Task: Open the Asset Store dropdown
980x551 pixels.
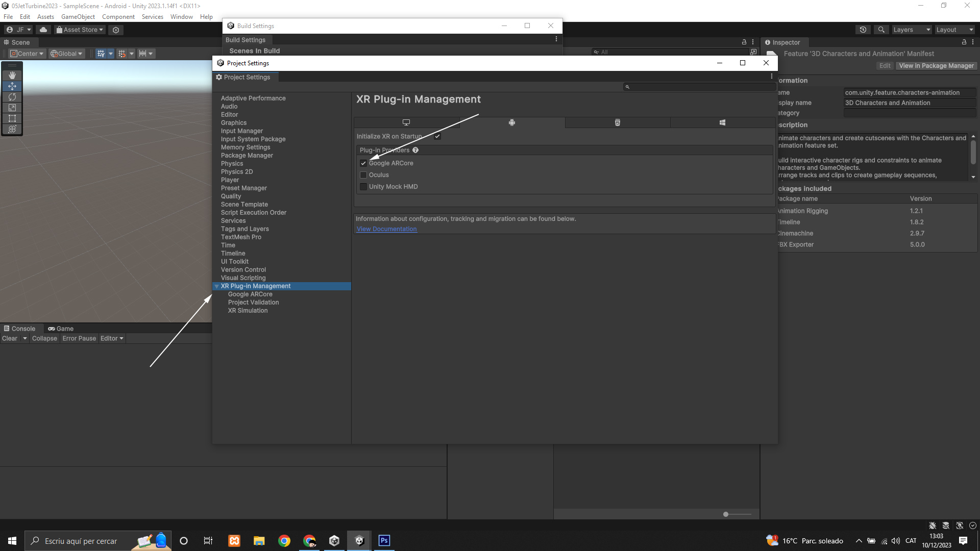Action: pyautogui.click(x=80, y=30)
